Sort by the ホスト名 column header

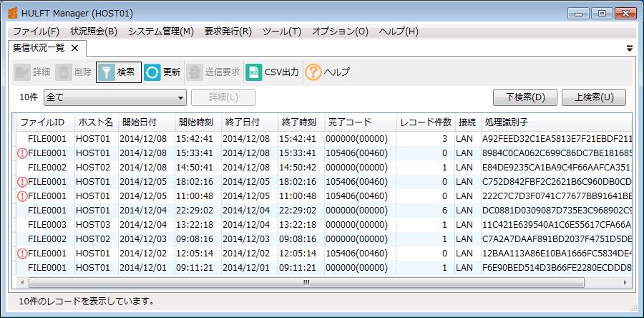(x=96, y=122)
